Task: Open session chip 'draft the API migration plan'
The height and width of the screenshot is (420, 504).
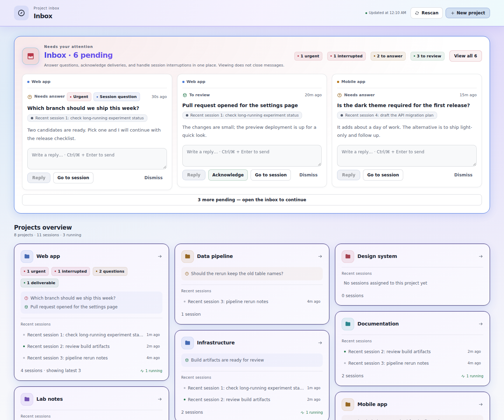Action: click(x=387, y=115)
